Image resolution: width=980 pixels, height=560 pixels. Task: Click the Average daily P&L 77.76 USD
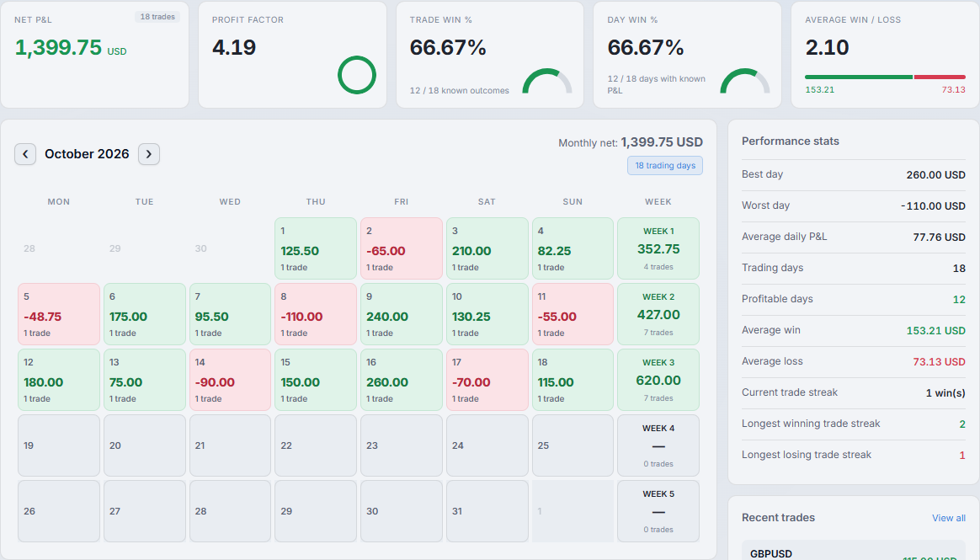click(x=939, y=237)
